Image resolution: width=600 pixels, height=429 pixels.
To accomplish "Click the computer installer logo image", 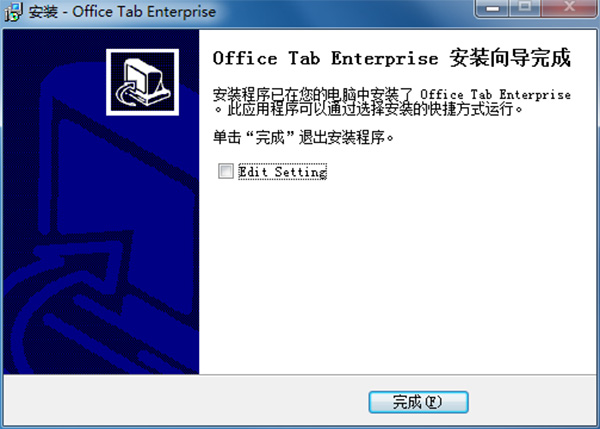I will tap(142, 82).
